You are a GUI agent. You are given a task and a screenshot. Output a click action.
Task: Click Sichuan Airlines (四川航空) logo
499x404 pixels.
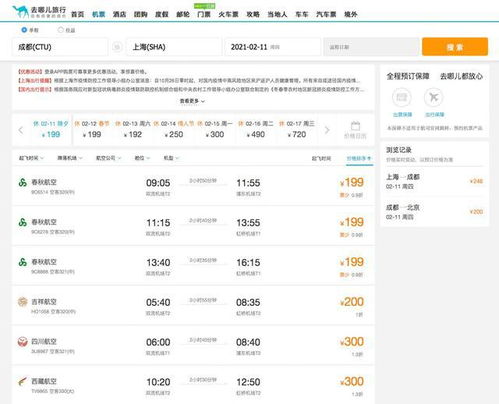pos(23,342)
